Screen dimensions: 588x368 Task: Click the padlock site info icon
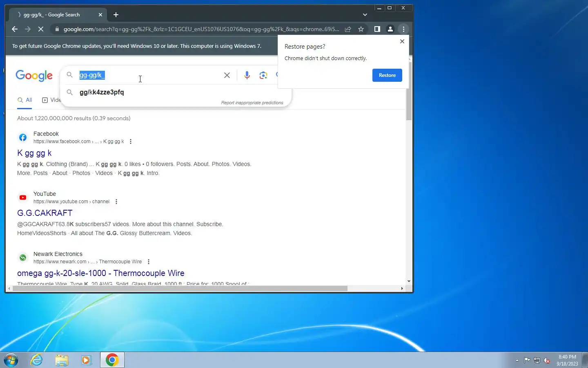click(57, 29)
